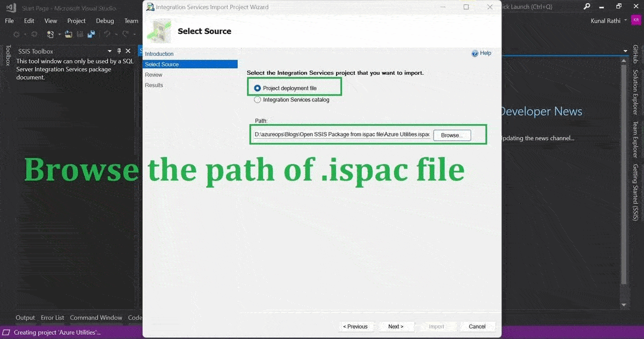
Task: Open the Results wizard step
Action: click(x=154, y=85)
